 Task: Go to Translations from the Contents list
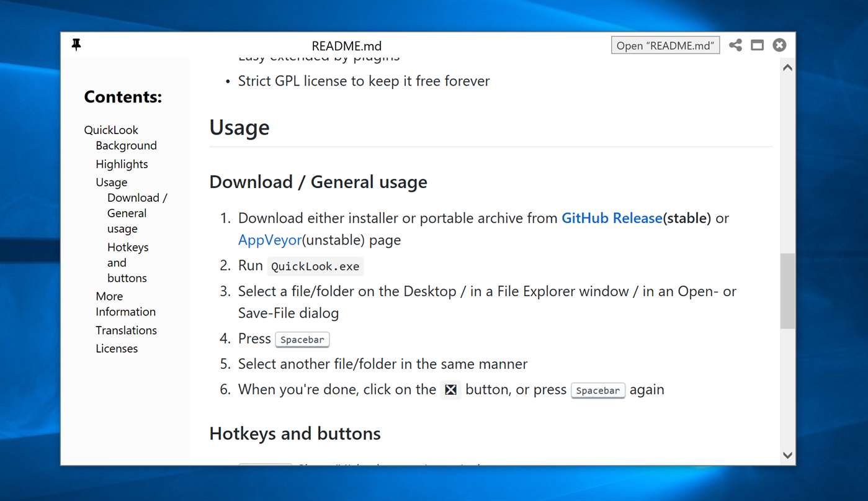pyautogui.click(x=126, y=330)
